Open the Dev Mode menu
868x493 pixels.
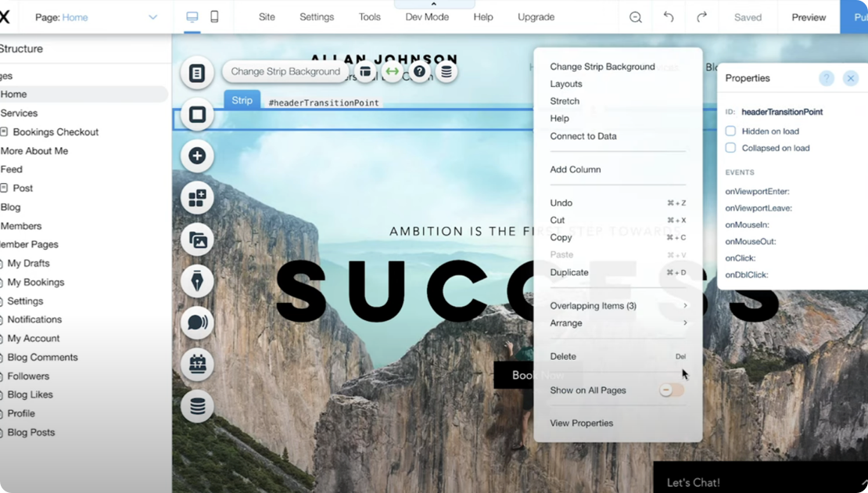click(427, 16)
